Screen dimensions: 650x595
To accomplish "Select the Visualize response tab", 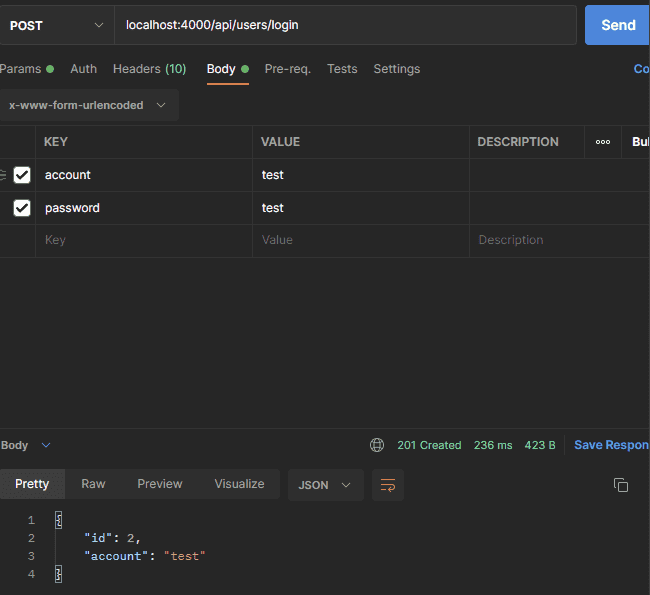I will [x=239, y=484].
